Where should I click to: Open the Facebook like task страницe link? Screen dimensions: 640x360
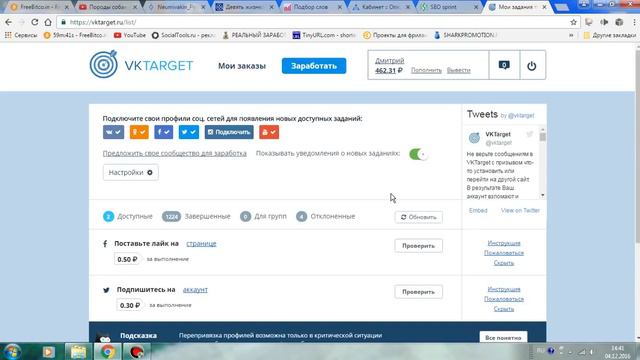click(x=201, y=244)
